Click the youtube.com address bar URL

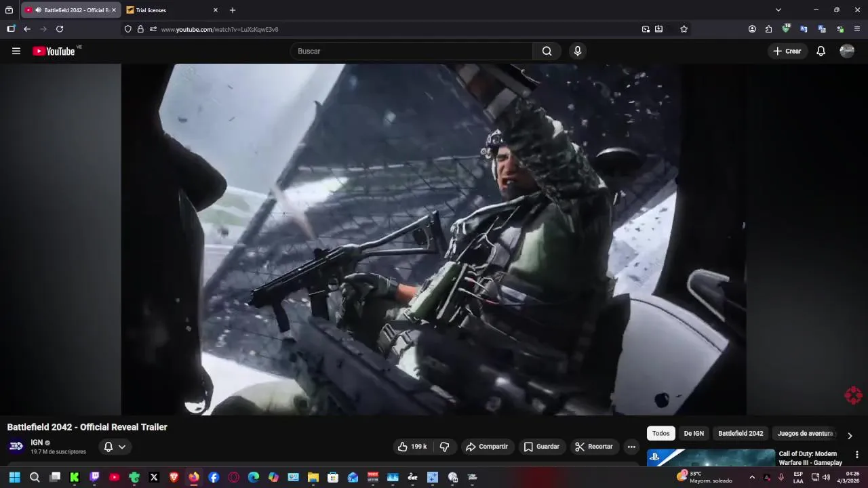(x=220, y=29)
